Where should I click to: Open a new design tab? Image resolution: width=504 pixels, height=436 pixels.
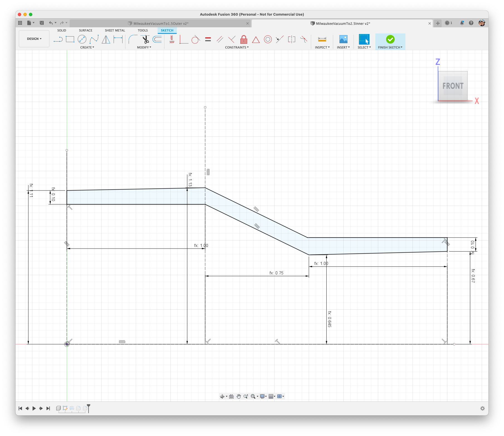438,23
